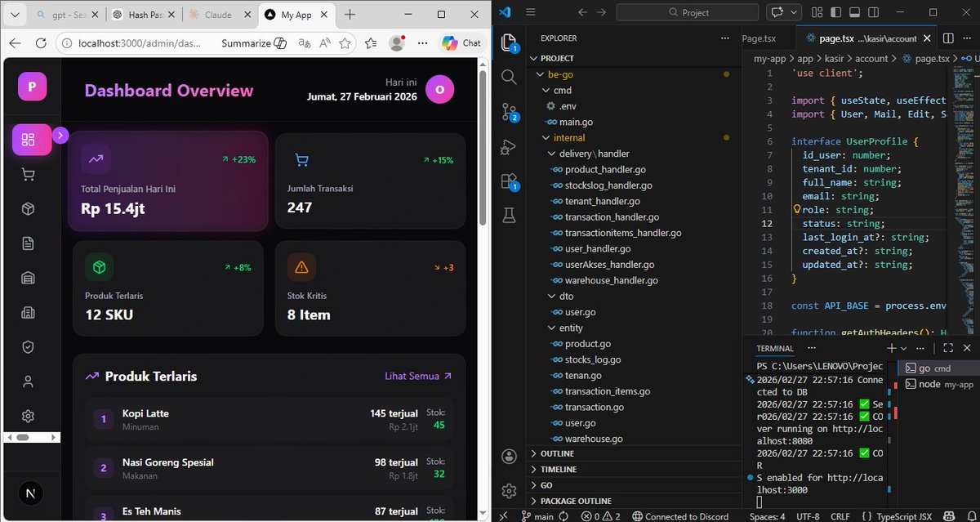Open the shield icon in app sidebar
This screenshot has width=980, height=522.
(29, 347)
